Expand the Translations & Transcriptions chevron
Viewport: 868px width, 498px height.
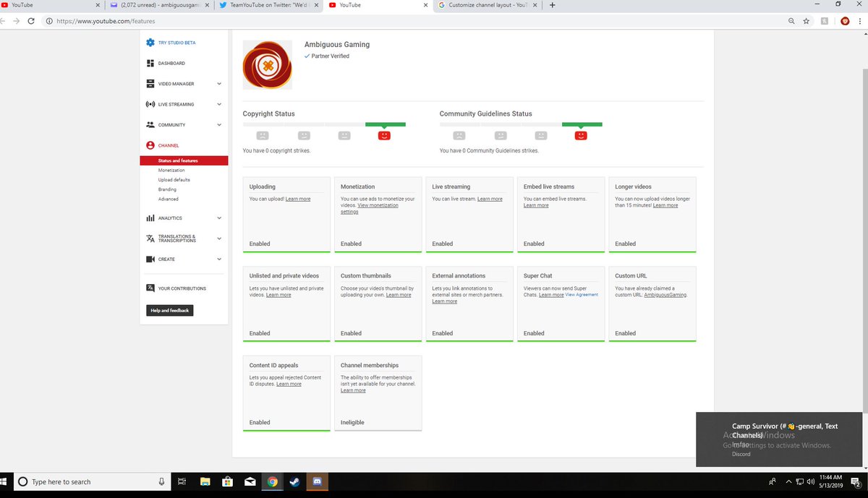pos(219,239)
